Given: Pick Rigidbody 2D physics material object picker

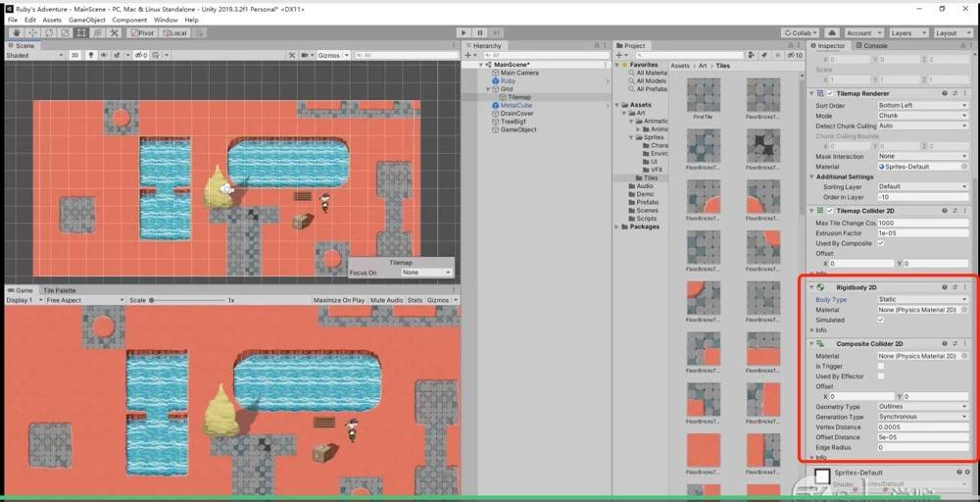Looking at the screenshot, I should pos(964,310).
